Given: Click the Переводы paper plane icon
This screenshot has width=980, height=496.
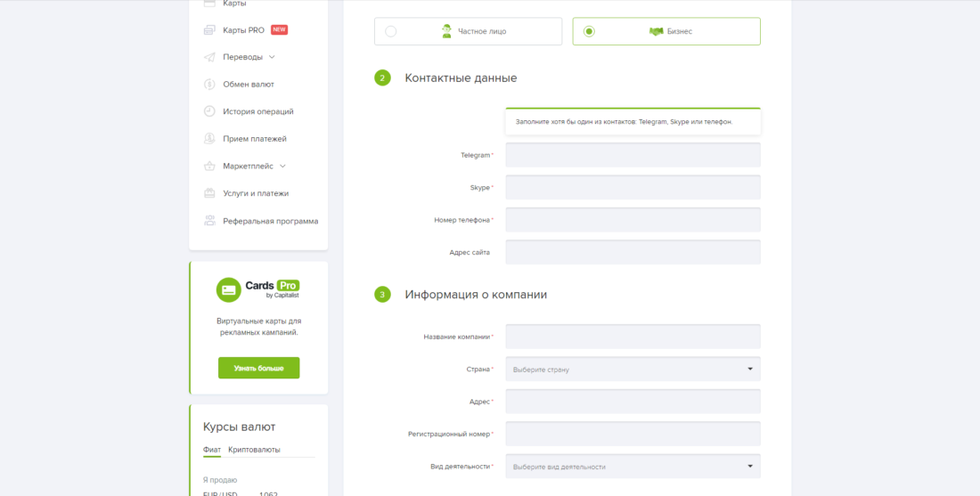Looking at the screenshot, I should click(209, 57).
